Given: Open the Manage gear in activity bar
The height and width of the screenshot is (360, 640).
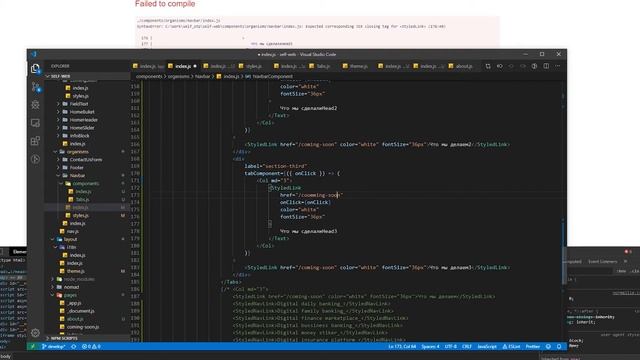Looking at the screenshot, I should pos(36,333).
